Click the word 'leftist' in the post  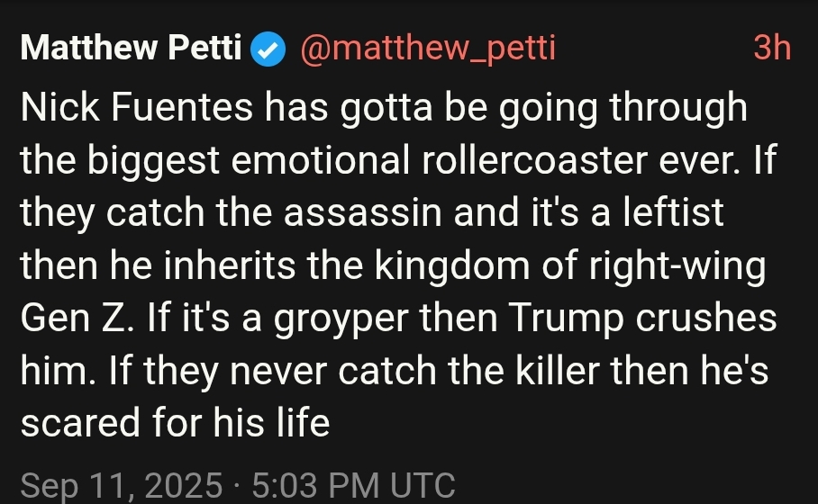tap(674, 212)
